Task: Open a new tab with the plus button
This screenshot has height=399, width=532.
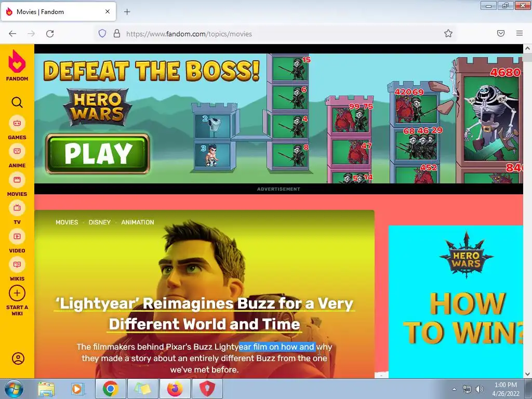Action: (x=127, y=12)
